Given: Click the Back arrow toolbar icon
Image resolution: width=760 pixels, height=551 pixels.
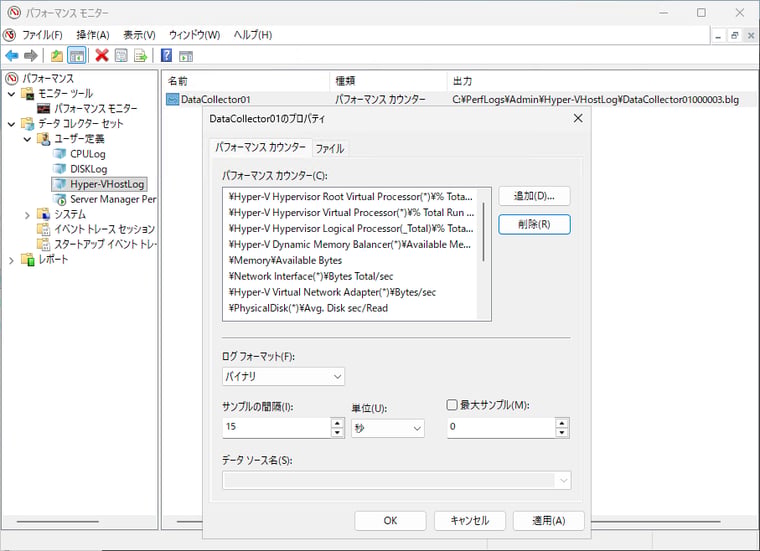Looking at the screenshot, I should (x=12, y=56).
